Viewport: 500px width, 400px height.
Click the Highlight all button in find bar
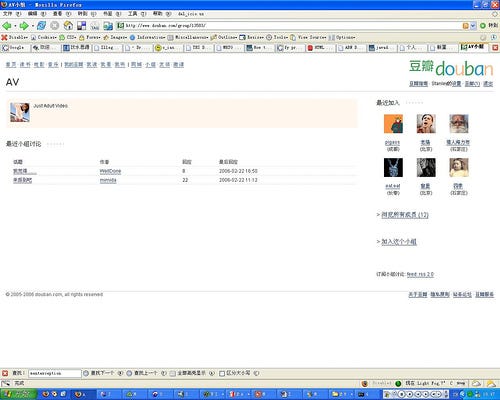click(191, 373)
